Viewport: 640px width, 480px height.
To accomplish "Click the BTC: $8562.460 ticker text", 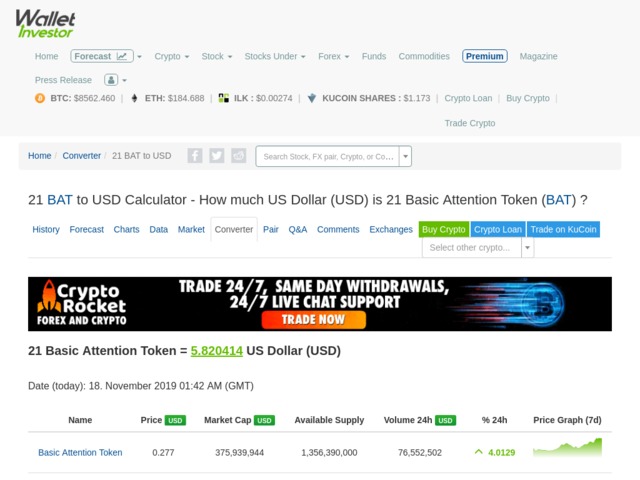I will tap(83, 98).
